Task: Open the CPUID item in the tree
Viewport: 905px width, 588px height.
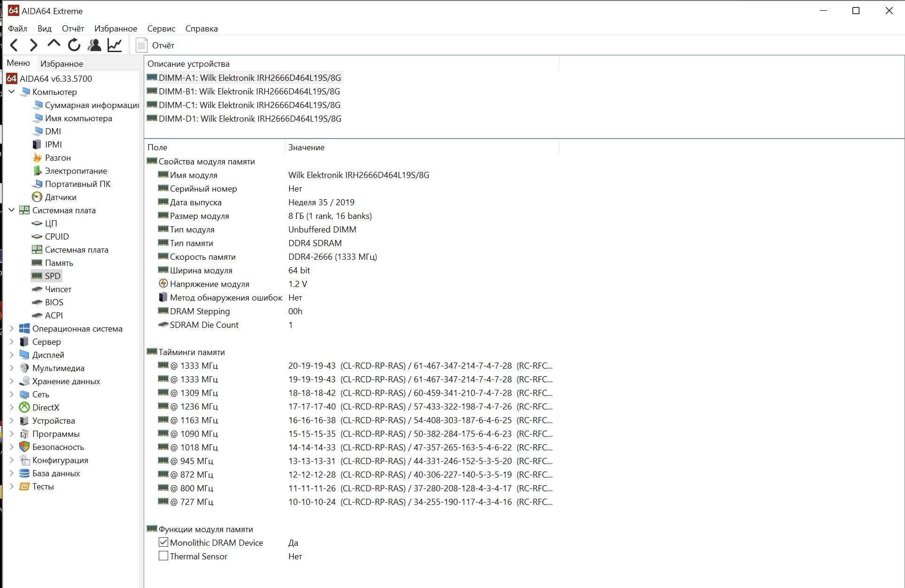Action: point(50,236)
